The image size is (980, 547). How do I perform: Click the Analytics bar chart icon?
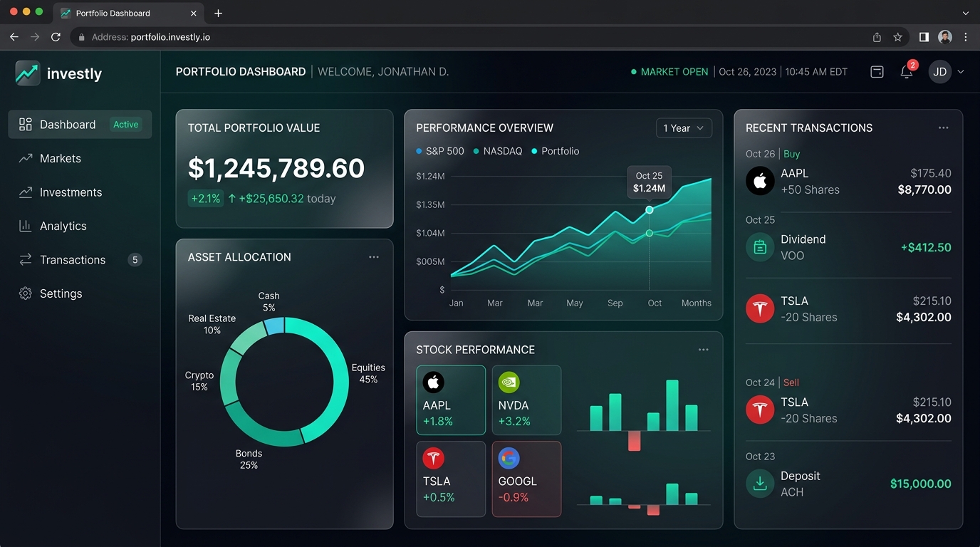pos(26,226)
